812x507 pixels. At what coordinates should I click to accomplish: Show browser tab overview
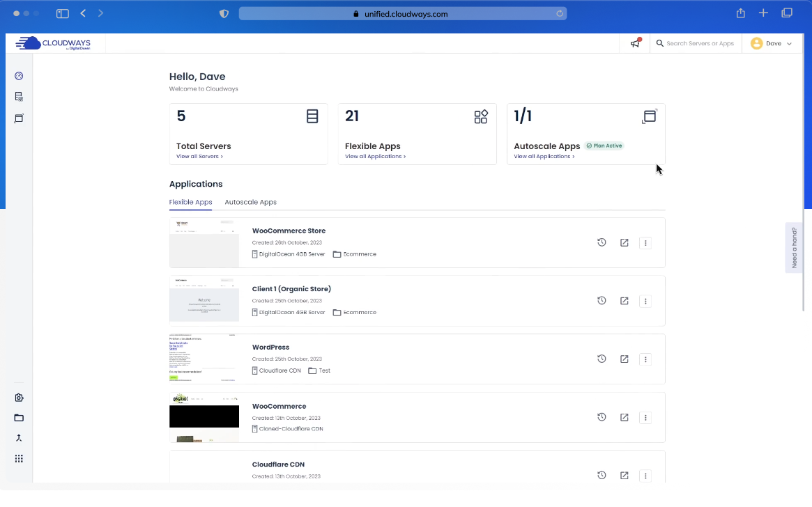point(787,13)
